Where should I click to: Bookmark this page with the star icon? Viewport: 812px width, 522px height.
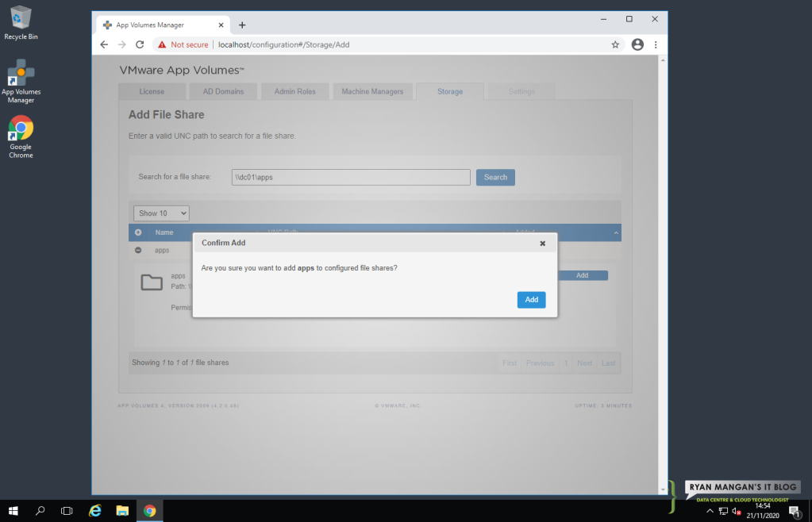click(x=615, y=44)
